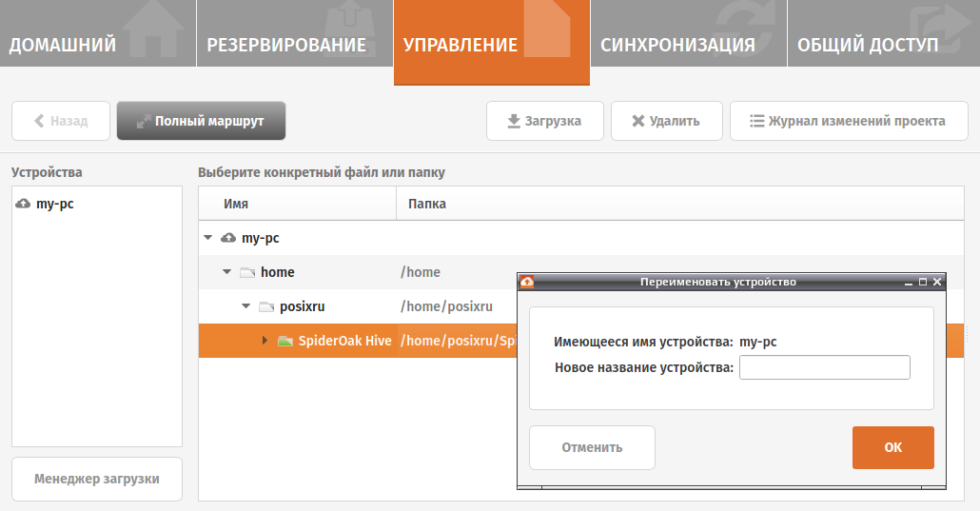Switch to the РЕЗЕРВИРОВАНИЕ tab
Viewport: 980px width, 511px height.
coord(294,33)
